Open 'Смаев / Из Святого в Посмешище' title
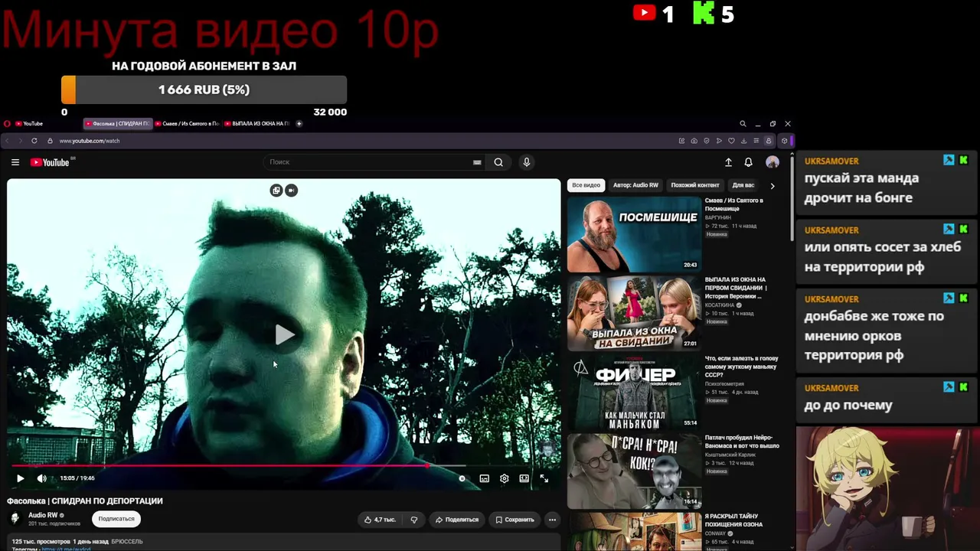 click(733, 204)
